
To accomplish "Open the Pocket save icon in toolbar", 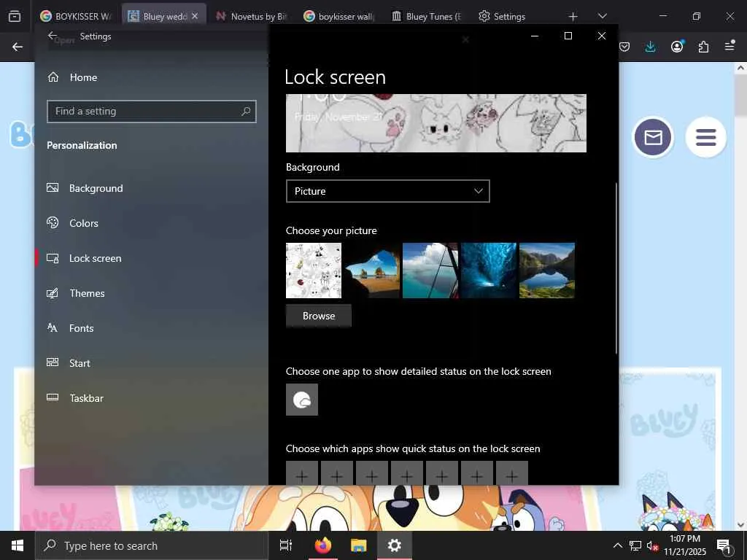I will pyautogui.click(x=624, y=47).
